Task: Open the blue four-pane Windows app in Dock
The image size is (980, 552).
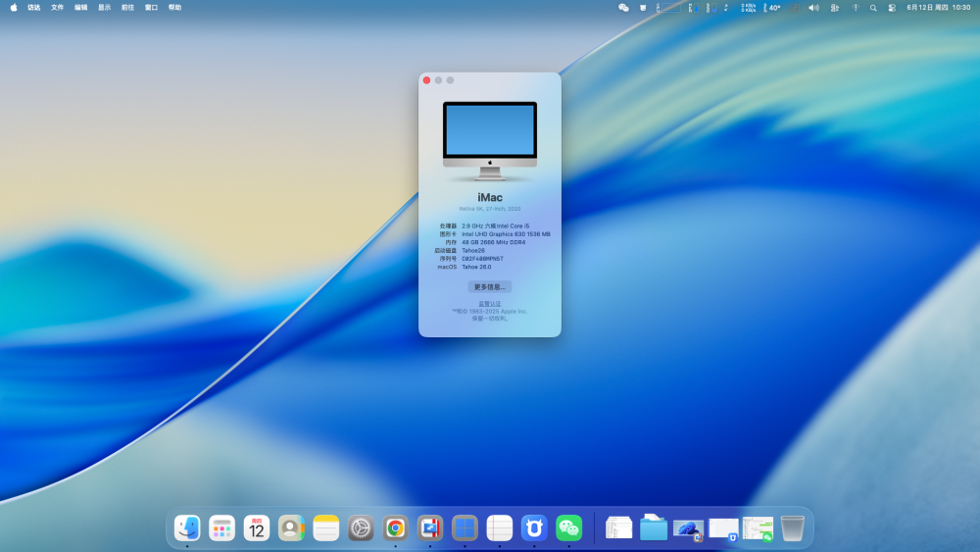Action: pos(465,528)
